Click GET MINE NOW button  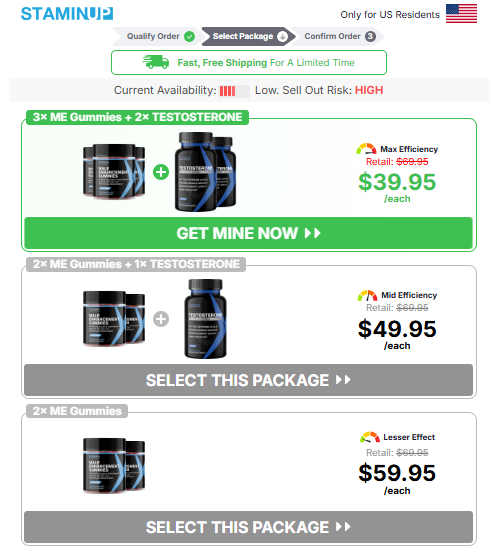[248, 233]
